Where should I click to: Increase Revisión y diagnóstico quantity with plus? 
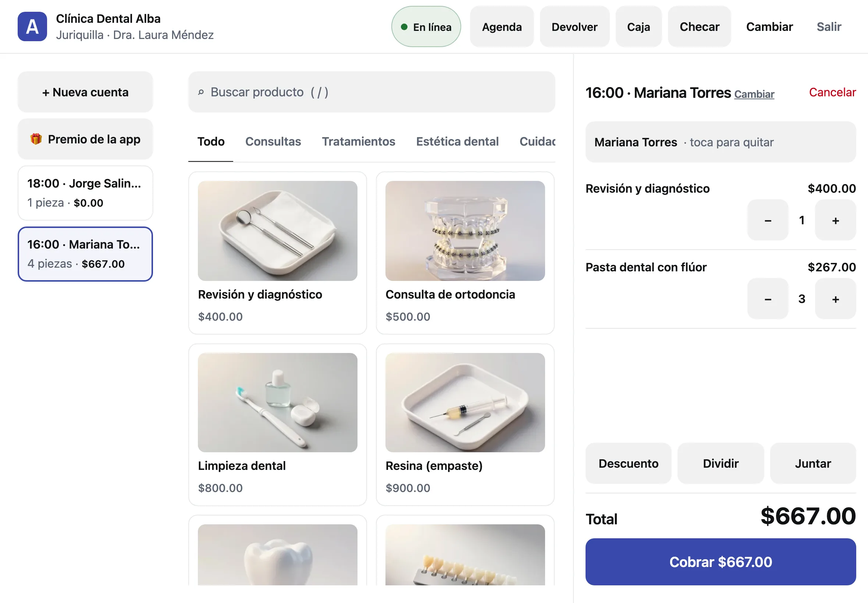coord(835,220)
